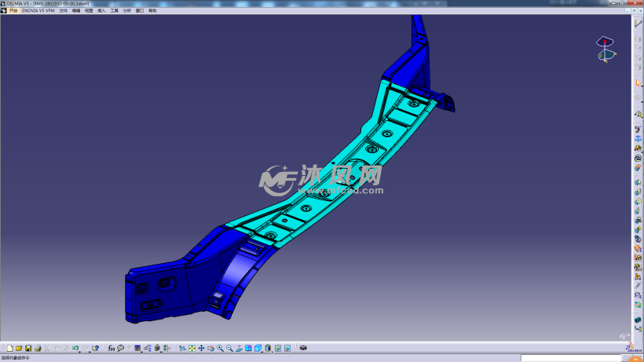Screen dimensions: 644x362
Task: Click the 3D compass in the viewport
Action: click(x=606, y=49)
